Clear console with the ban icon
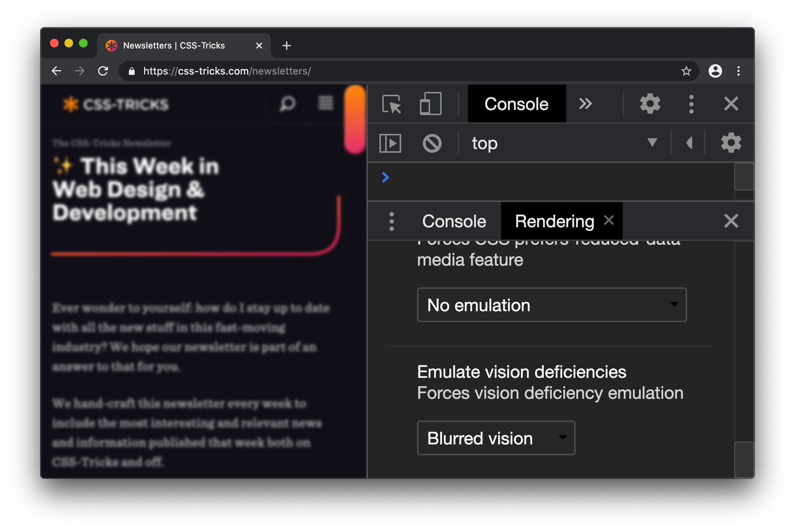 [x=432, y=143]
